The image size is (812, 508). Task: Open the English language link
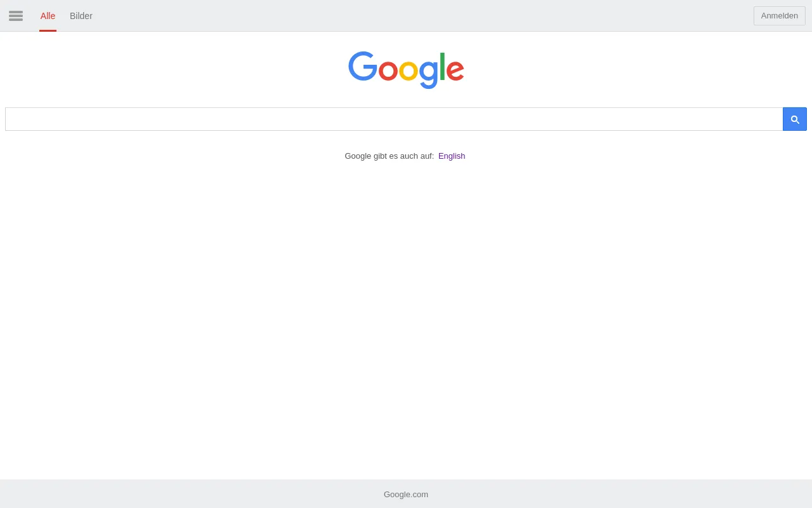(x=451, y=156)
